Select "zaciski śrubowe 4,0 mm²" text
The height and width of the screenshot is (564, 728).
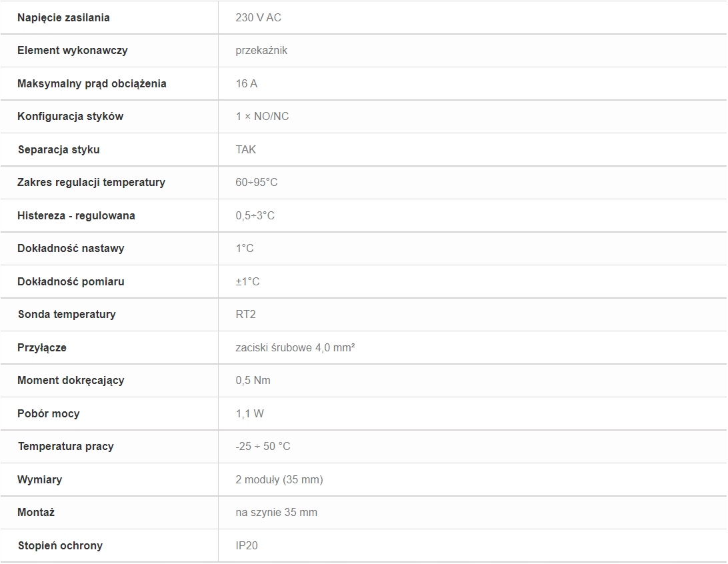point(295,347)
